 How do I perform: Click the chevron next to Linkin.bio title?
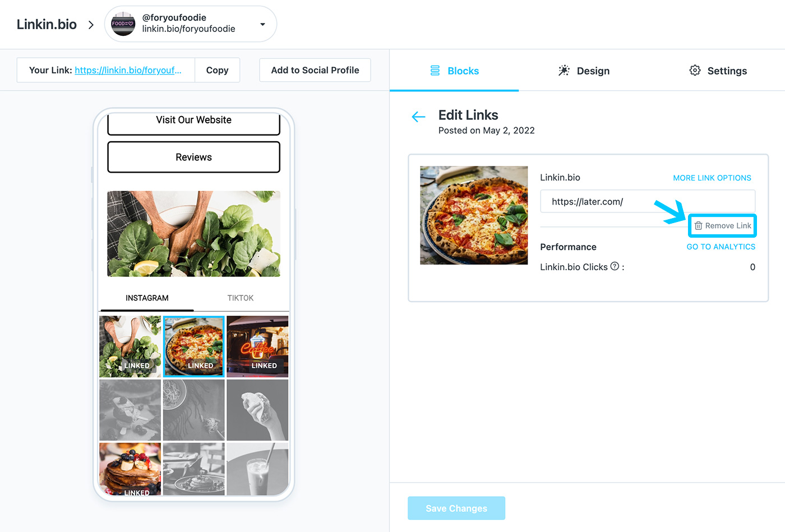coord(91,25)
